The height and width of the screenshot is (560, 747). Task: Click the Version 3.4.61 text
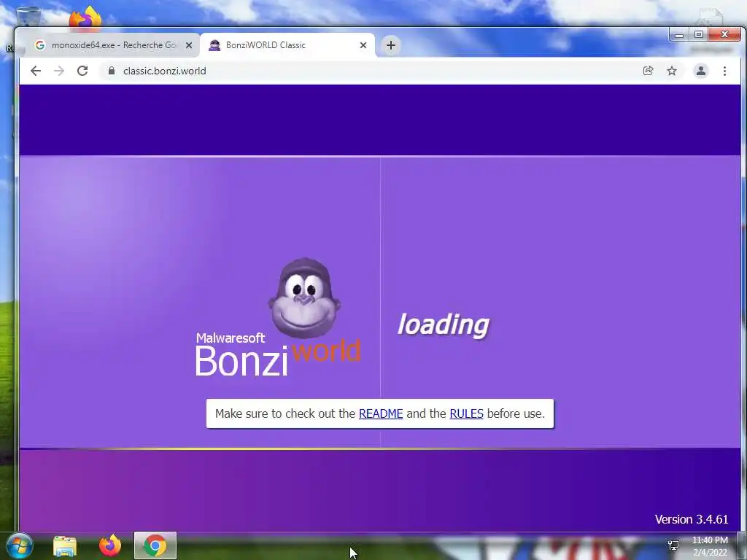click(x=692, y=519)
